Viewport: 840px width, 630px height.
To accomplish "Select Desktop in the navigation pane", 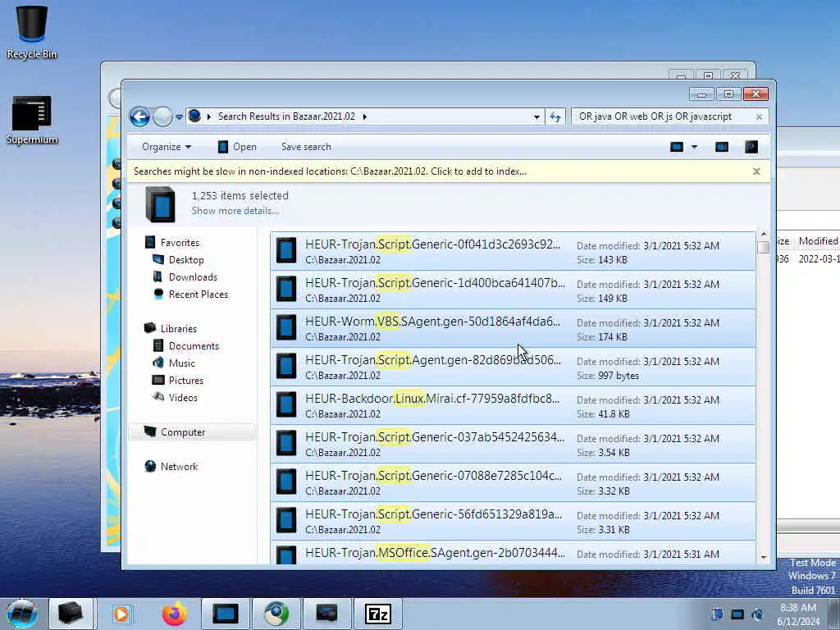I will [x=186, y=260].
